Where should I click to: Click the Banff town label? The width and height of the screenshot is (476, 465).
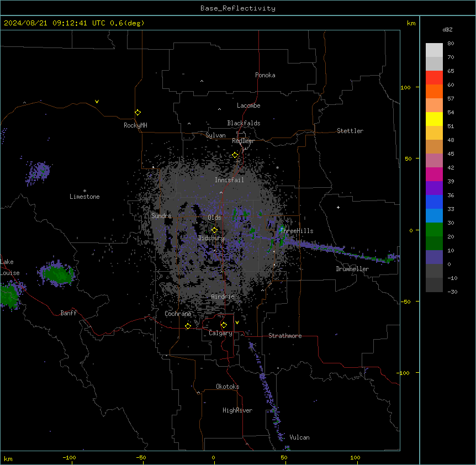(x=68, y=313)
